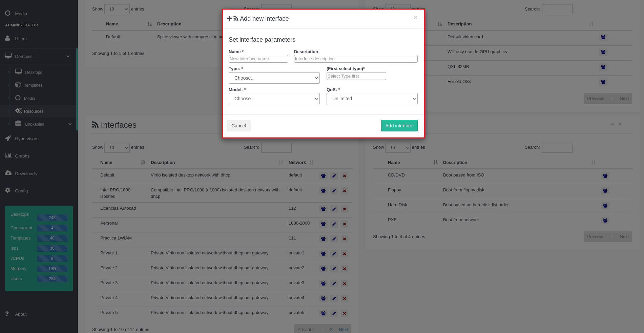Open the Model dropdown in modal
Screen dimensions: 644x333
(274, 99)
